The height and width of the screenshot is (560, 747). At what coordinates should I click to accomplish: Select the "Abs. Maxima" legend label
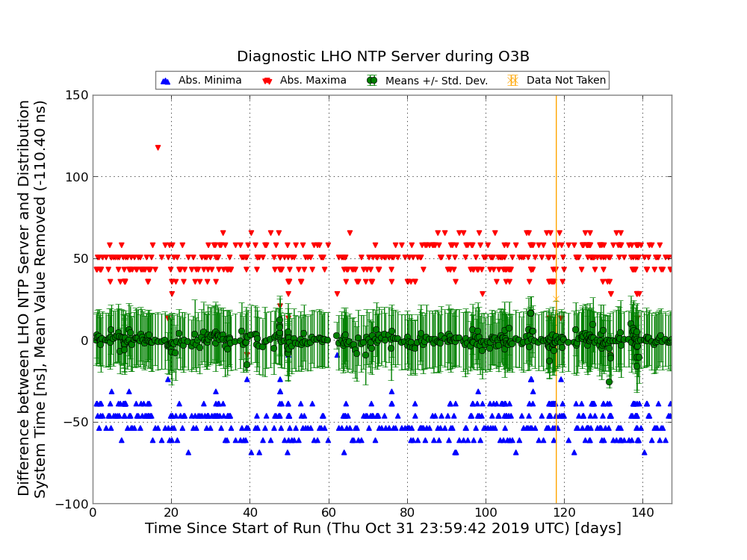point(313,80)
